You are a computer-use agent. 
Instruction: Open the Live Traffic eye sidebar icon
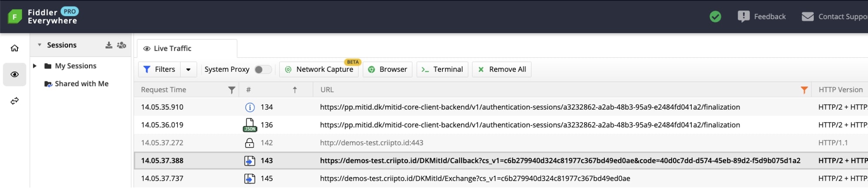(x=15, y=74)
